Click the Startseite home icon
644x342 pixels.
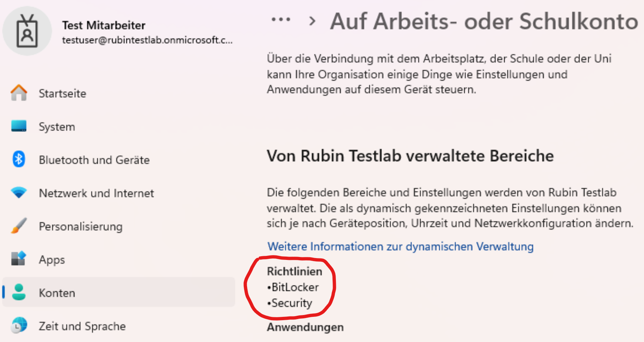[19, 93]
